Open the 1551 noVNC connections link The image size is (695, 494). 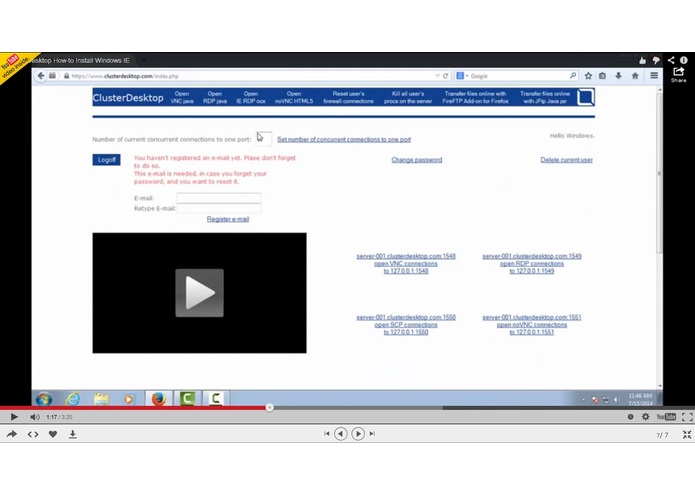[x=532, y=324]
